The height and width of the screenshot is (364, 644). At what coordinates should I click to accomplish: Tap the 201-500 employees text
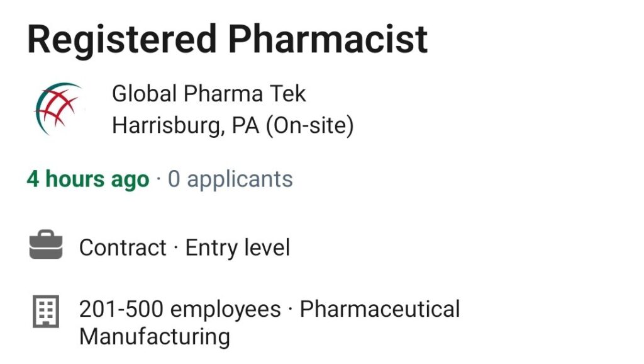click(x=180, y=309)
